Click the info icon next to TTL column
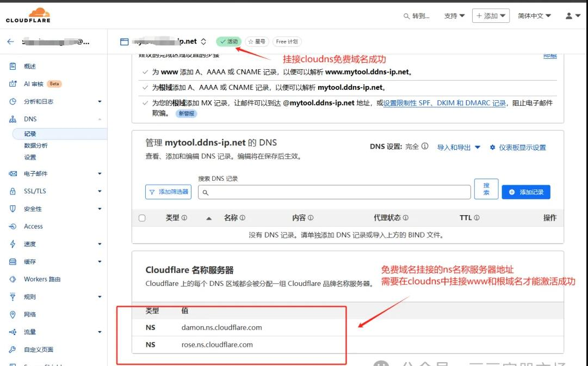588x366 pixels. (x=476, y=218)
